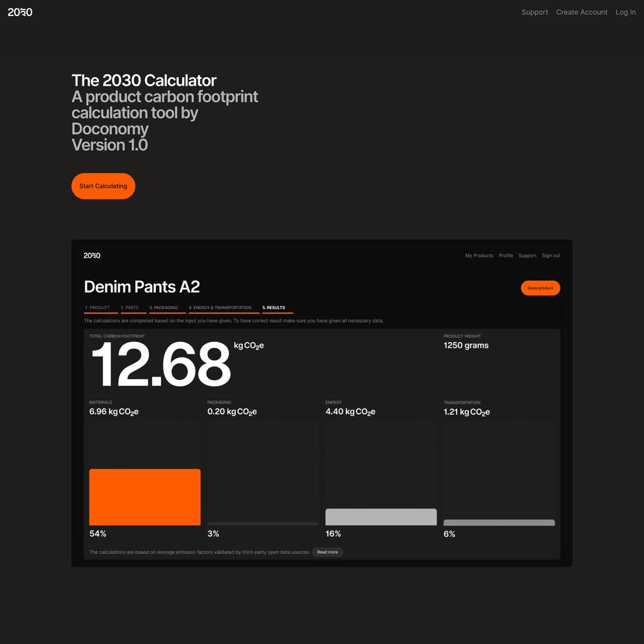Screen dimensions: 644x644
Task: Open Support in the preview navigation
Action: coord(527,256)
